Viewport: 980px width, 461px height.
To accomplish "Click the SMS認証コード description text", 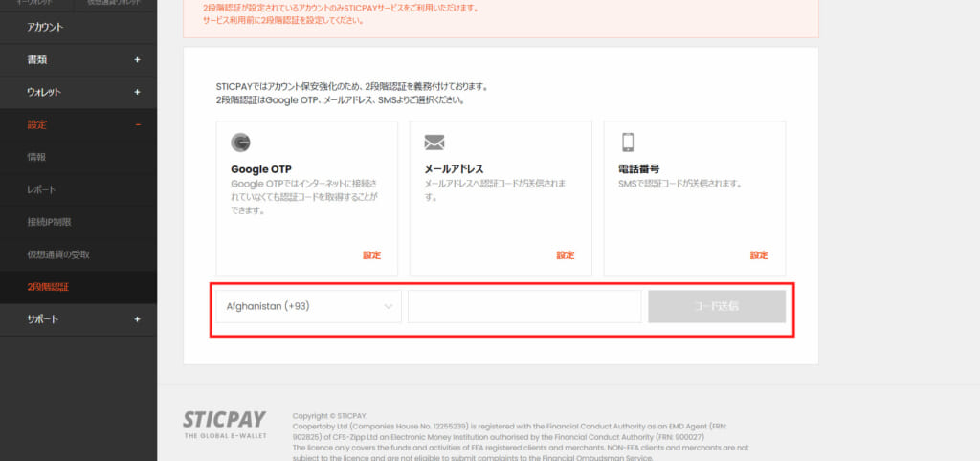I will pos(680,185).
